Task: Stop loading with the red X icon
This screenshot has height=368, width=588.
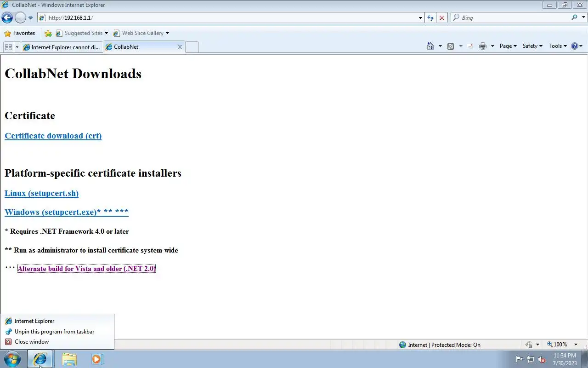Action: coord(442,17)
